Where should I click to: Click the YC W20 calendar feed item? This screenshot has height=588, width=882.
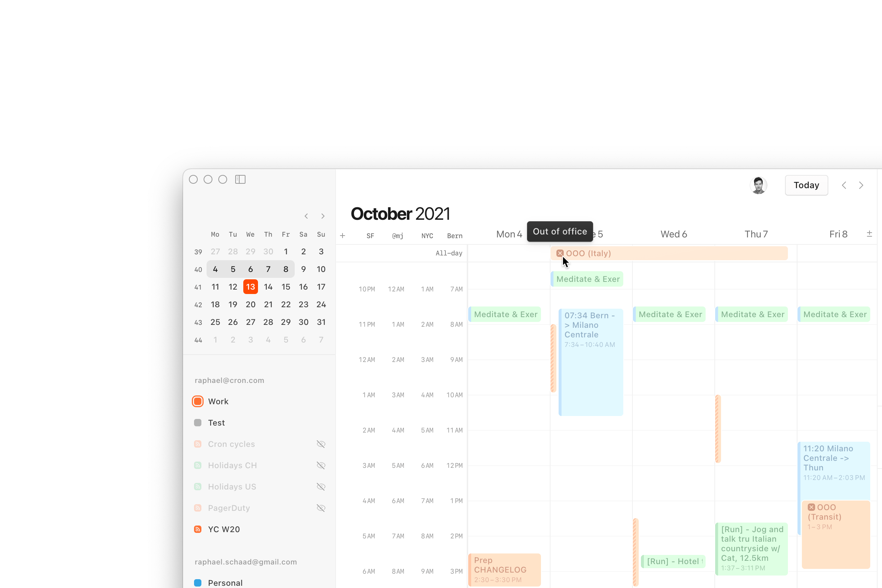tap(224, 528)
